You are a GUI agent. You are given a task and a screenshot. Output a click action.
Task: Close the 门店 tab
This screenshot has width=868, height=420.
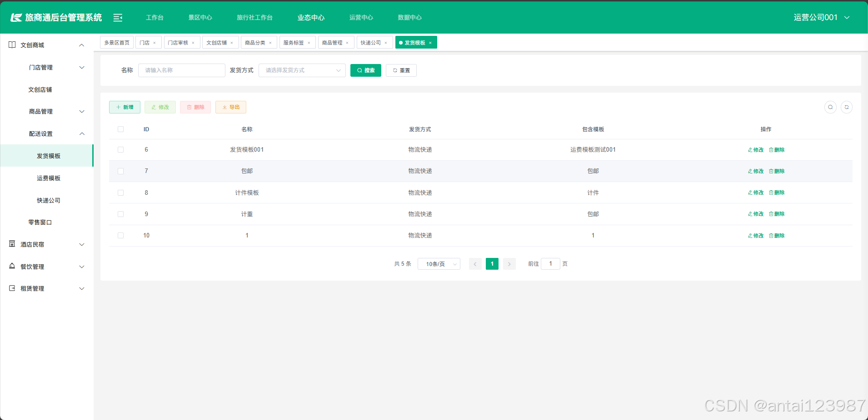click(x=155, y=43)
